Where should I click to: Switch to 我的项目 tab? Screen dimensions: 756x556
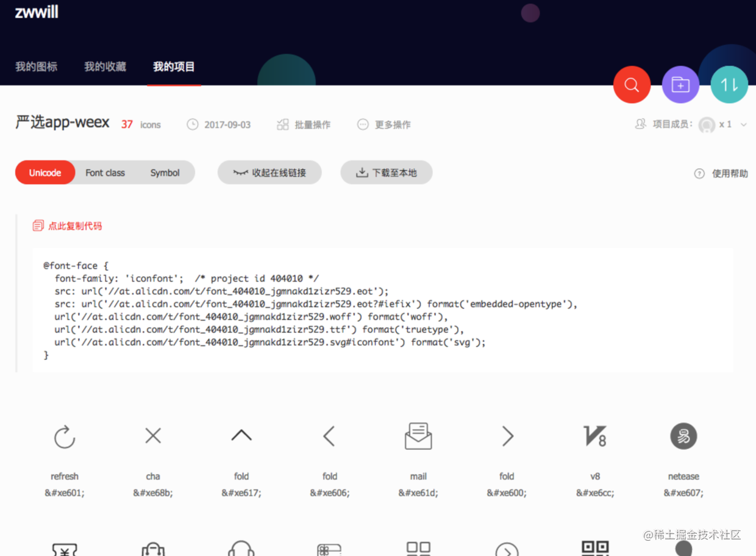click(174, 67)
